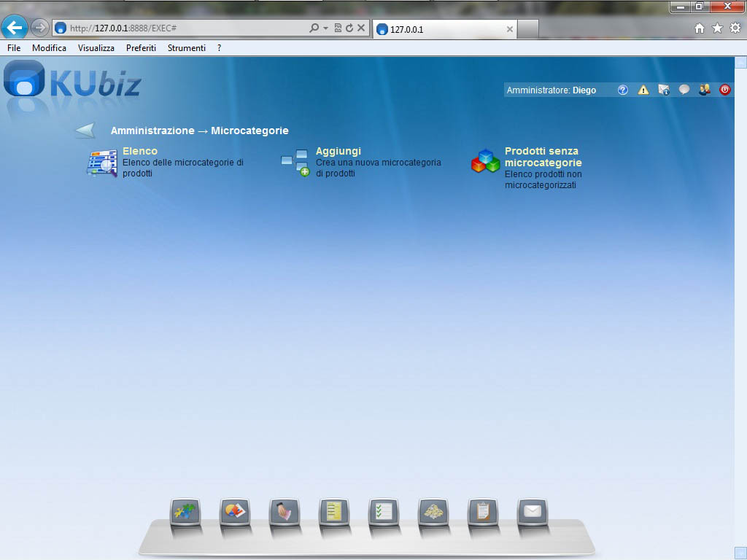The width and height of the screenshot is (747, 560).
Task: Click the yellow warning triangle icon
Action: point(643,90)
